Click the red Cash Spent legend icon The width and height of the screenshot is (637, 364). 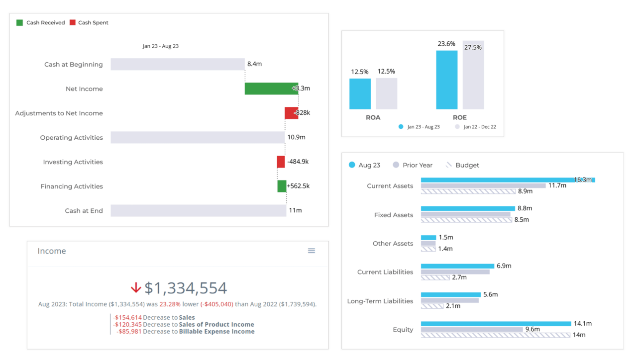coord(73,22)
